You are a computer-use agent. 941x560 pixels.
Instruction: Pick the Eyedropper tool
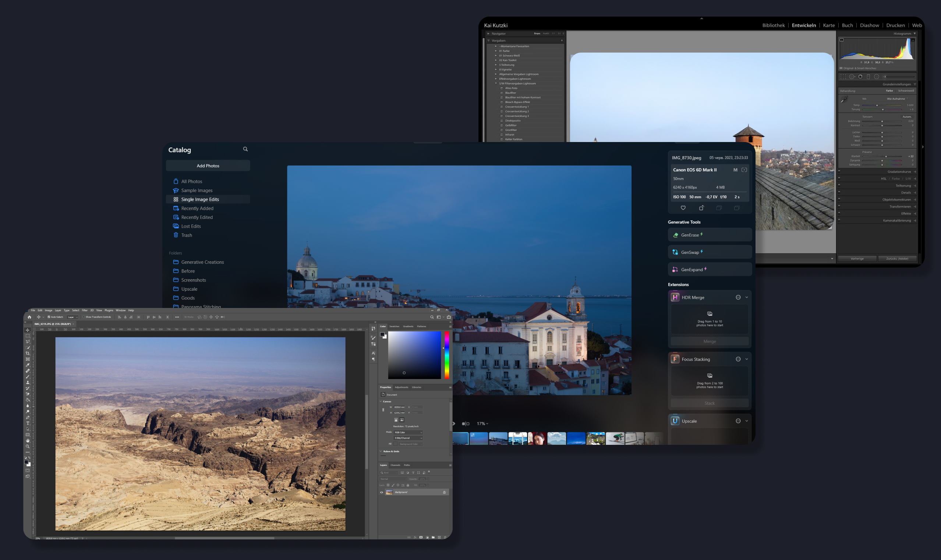click(28, 365)
